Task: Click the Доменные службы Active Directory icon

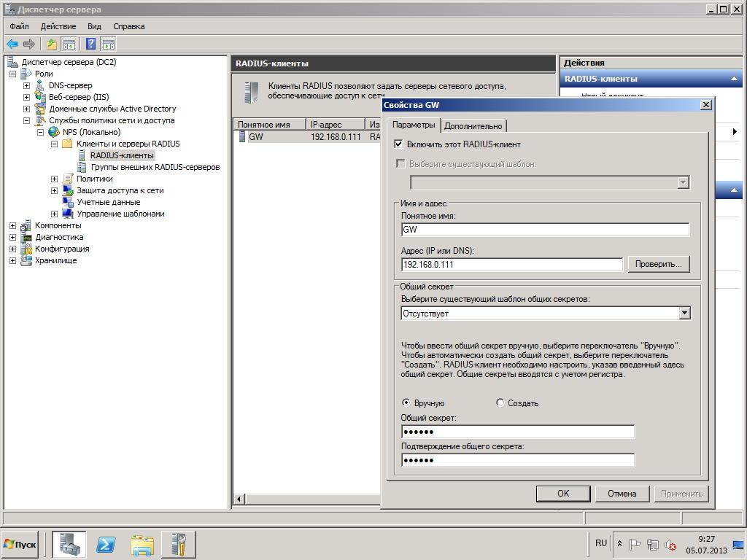Action: click(x=40, y=109)
